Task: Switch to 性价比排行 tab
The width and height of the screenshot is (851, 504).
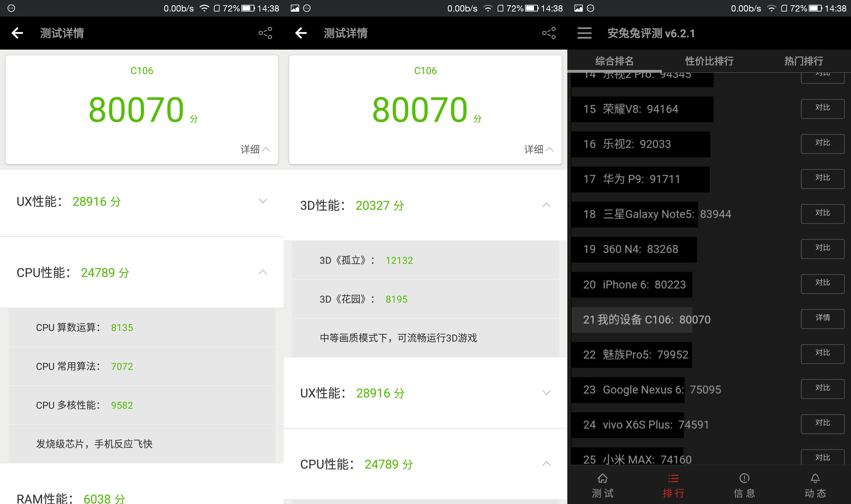Action: point(709,61)
